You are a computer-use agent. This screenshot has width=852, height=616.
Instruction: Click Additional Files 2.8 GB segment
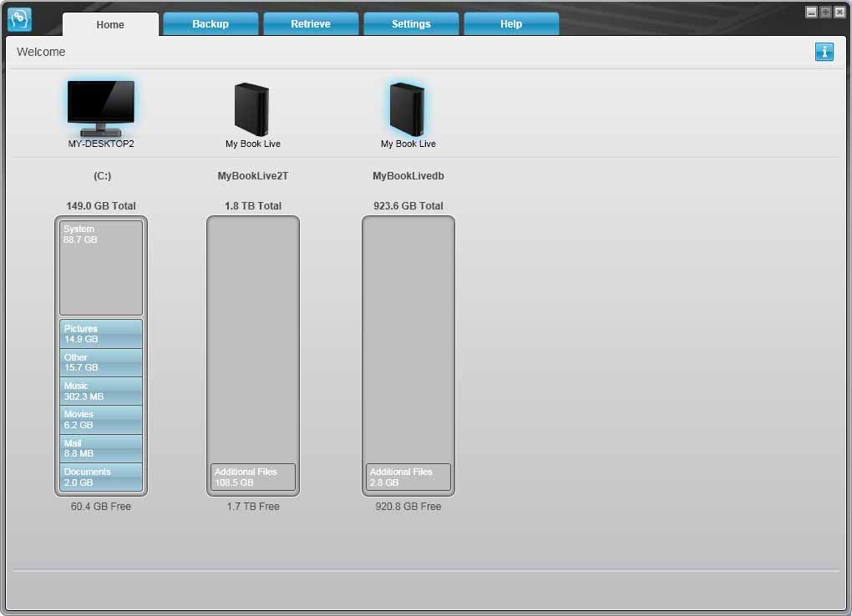(408, 477)
